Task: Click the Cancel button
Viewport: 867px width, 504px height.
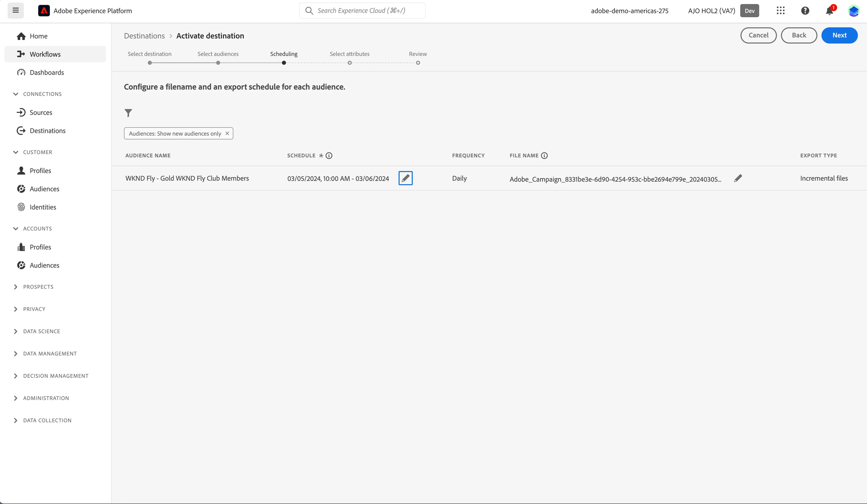Action: pyautogui.click(x=758, y=35)
